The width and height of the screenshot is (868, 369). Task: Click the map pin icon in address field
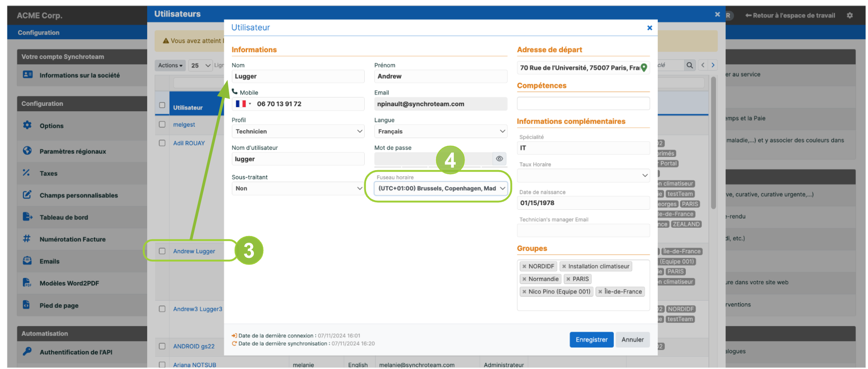(644, 68)
